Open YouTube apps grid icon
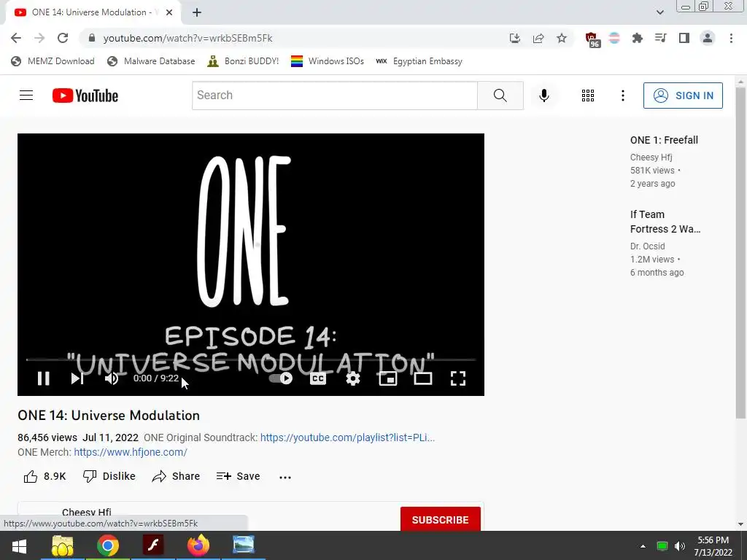Image resolution: width=747 pixels, height=560 pixels. click(x=588, y=96)
